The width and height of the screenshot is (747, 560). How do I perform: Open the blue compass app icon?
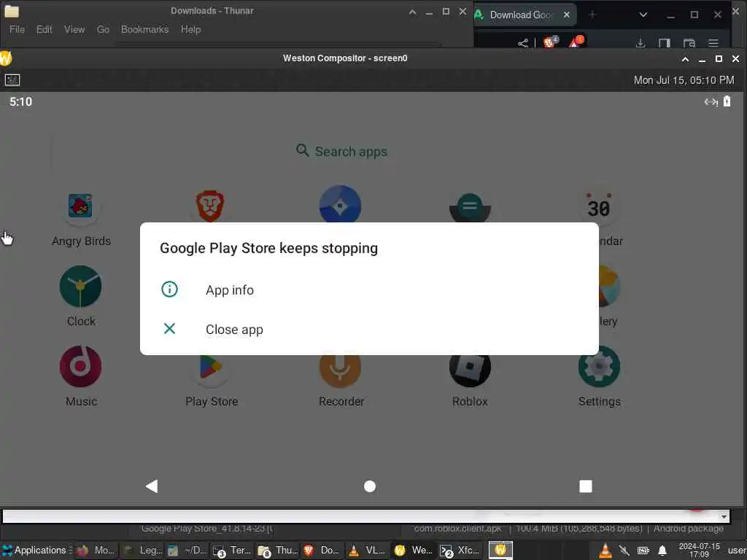click(340, 204)
